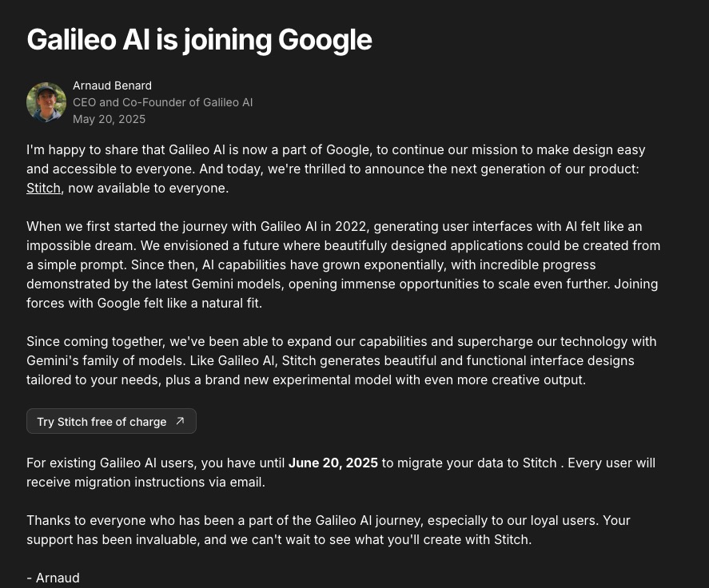Click the May 20, 2025 publish date
The height and width of the screenshot is (588, 709).
tap(109, 119)
